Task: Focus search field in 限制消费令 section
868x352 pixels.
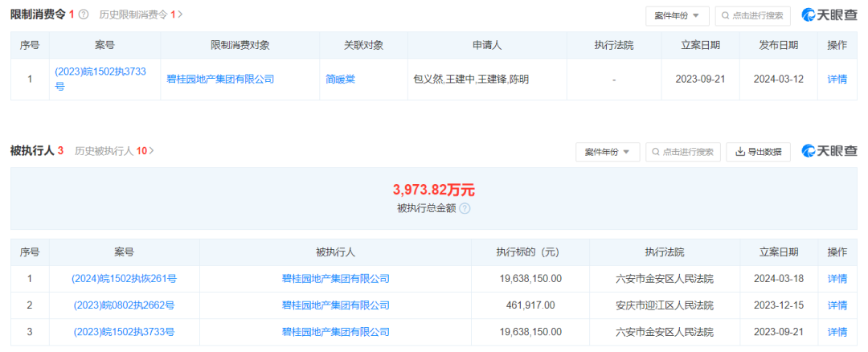Action: point(752,16)
